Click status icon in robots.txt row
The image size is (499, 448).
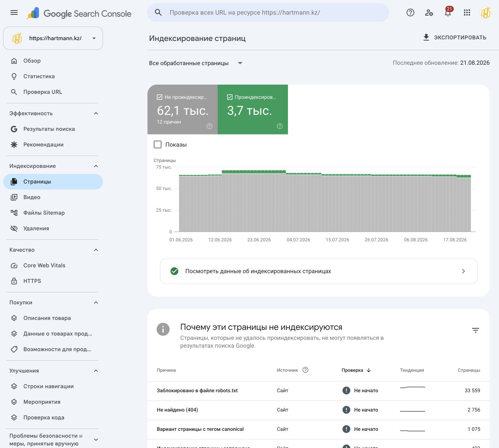tap(346, 390)
